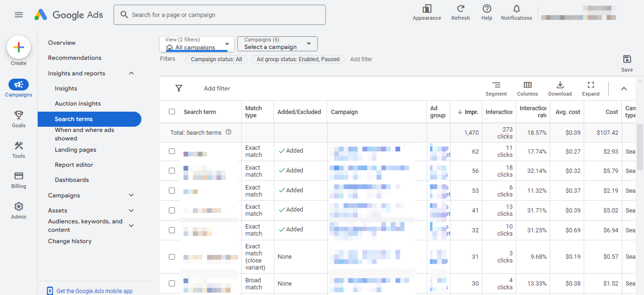Download the search terms report

pyautogui.click(x=560, y=85)
